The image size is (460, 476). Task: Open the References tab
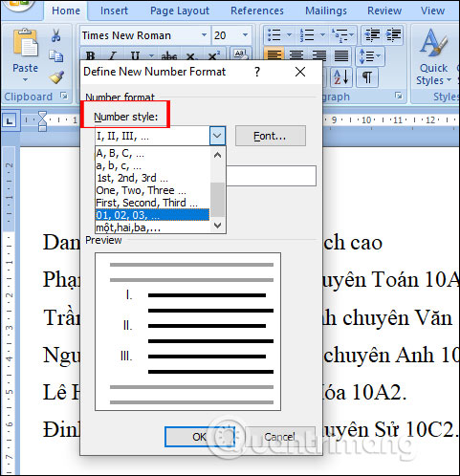pos(257,11)
